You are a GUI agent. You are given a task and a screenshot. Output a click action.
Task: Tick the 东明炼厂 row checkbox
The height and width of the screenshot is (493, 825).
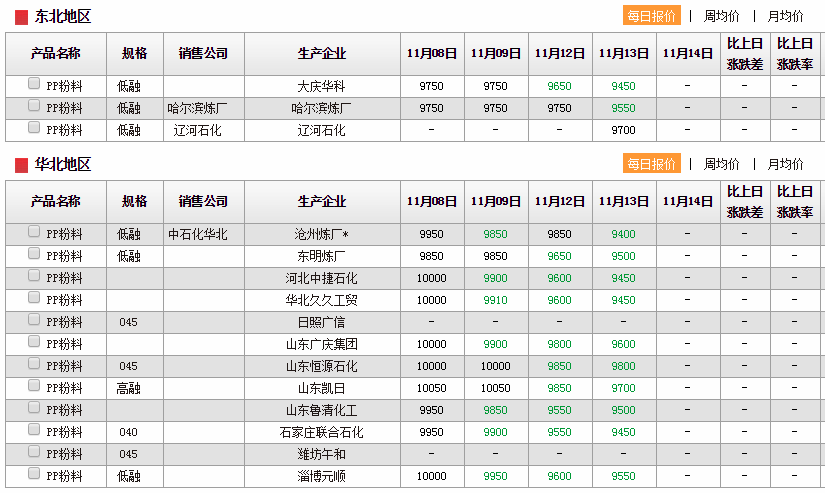pos(34,254)
